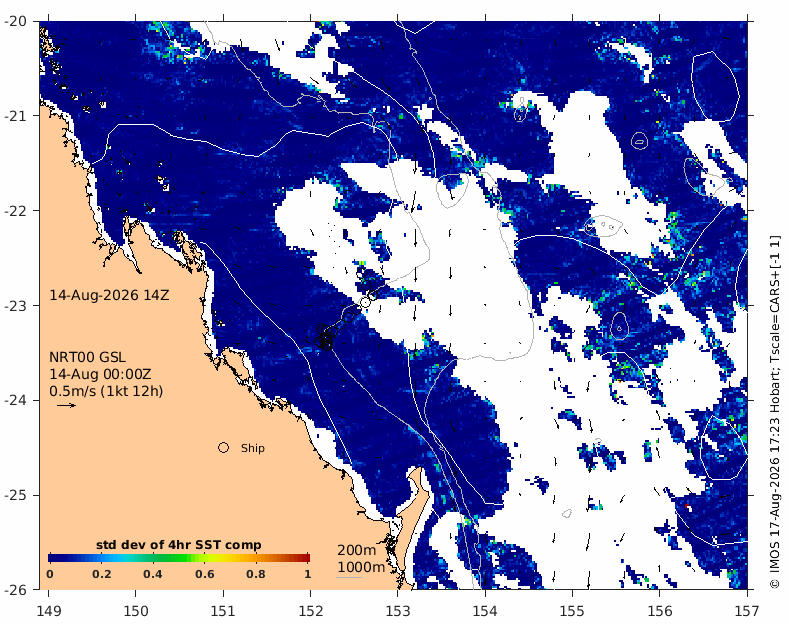The width and height of the screenshot is (789, 624).
Task: Click the longitude 153 axis tick label
Action: [398, 611]
